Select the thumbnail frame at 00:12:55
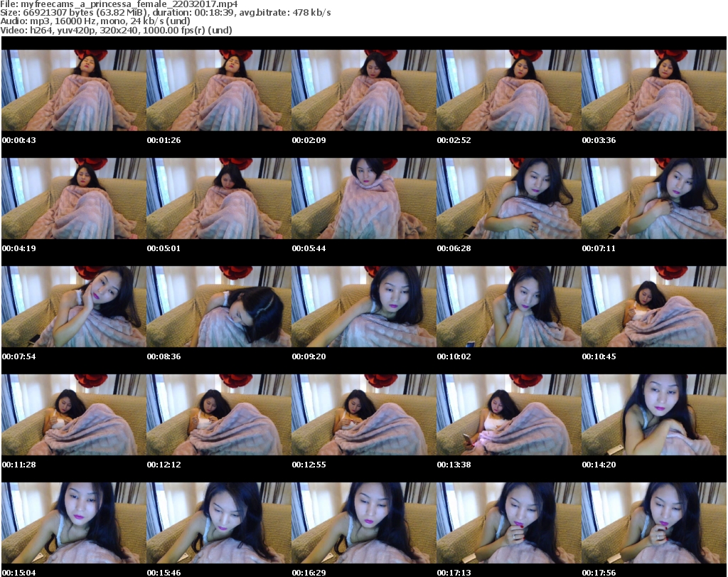This screenshot has width=728, height=577. coord(363,415)
